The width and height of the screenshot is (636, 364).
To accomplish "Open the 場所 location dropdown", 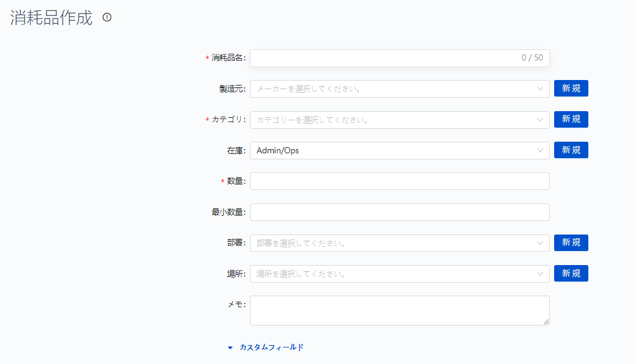I will point(397,273).
